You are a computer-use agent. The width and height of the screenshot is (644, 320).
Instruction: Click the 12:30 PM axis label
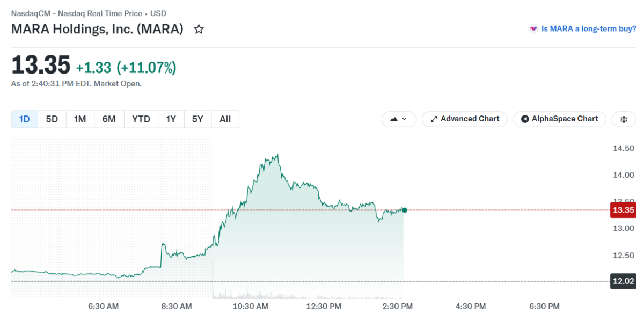(x=324, y=306)
